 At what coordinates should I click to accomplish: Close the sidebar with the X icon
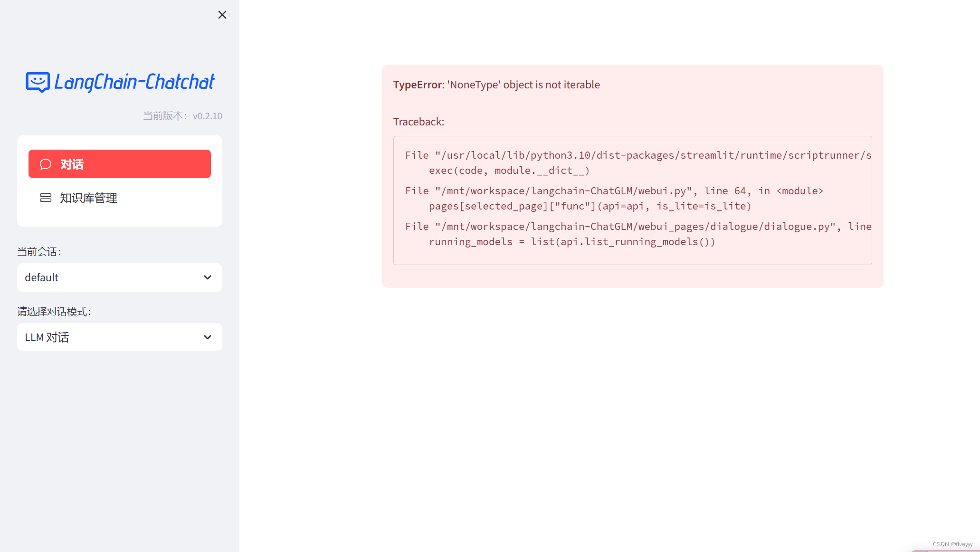coord(222,15)
